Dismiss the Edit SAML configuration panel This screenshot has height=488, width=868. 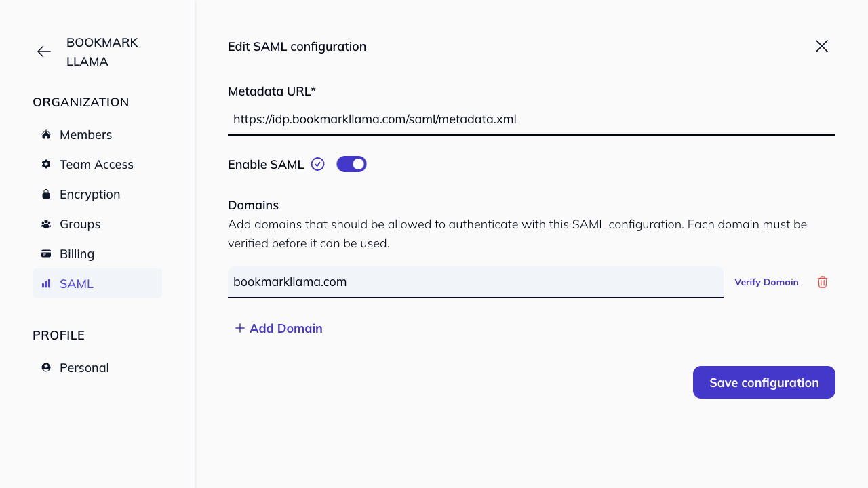click(821, 46)
